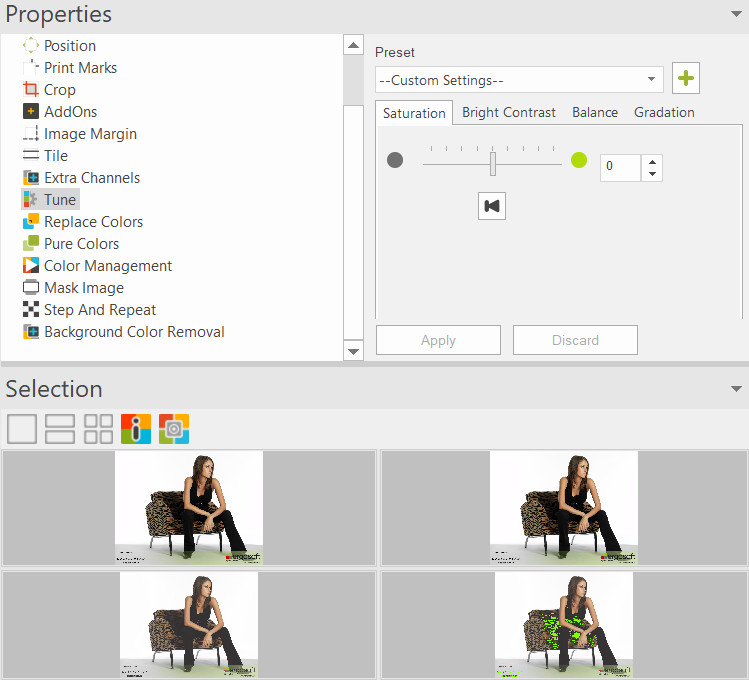Click the thumbnail with green highlights
The image size is (749, 680).
564,625
